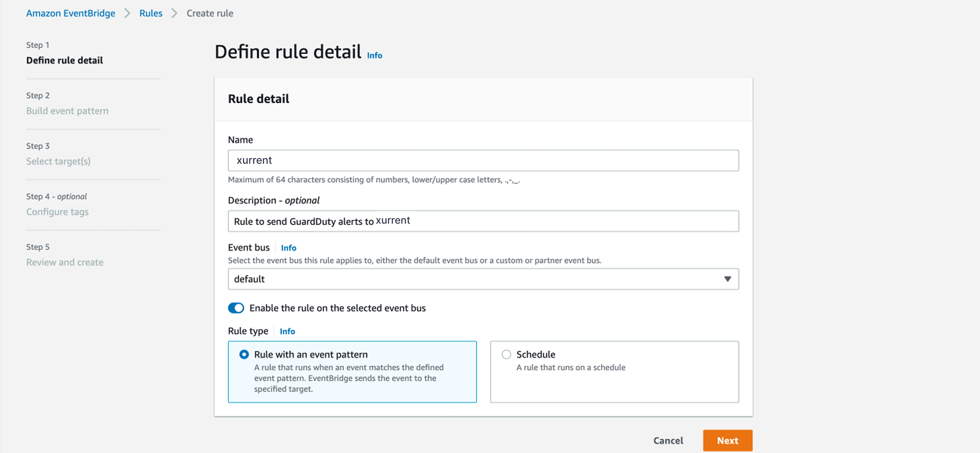
Task: Click Info link beside Define rule detail
Action: point(374,56)
